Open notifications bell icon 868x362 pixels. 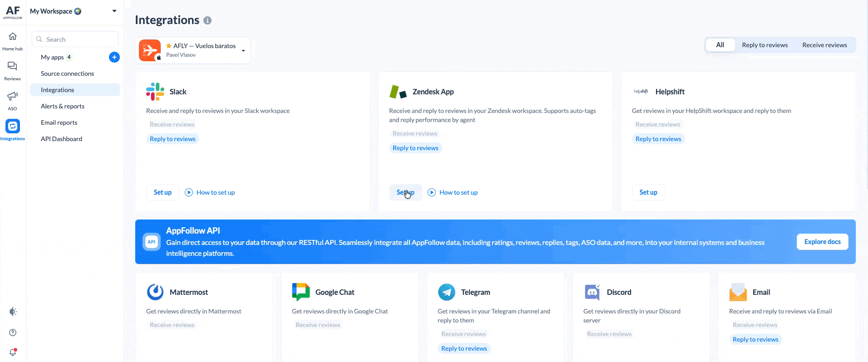pos(13,352)
